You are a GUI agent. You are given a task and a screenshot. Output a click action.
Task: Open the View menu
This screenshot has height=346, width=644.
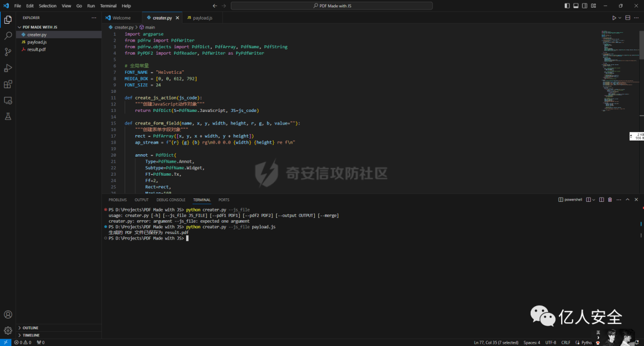[67, 6]
